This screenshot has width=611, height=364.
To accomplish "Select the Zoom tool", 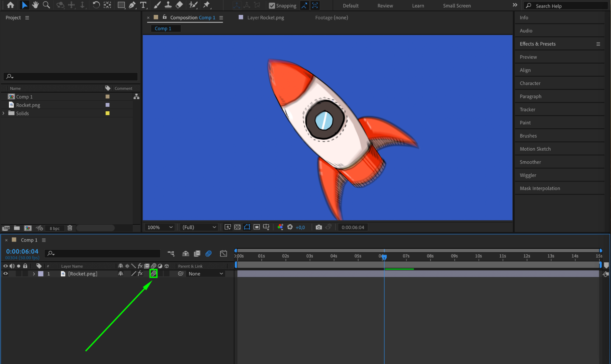I will 46,5.
